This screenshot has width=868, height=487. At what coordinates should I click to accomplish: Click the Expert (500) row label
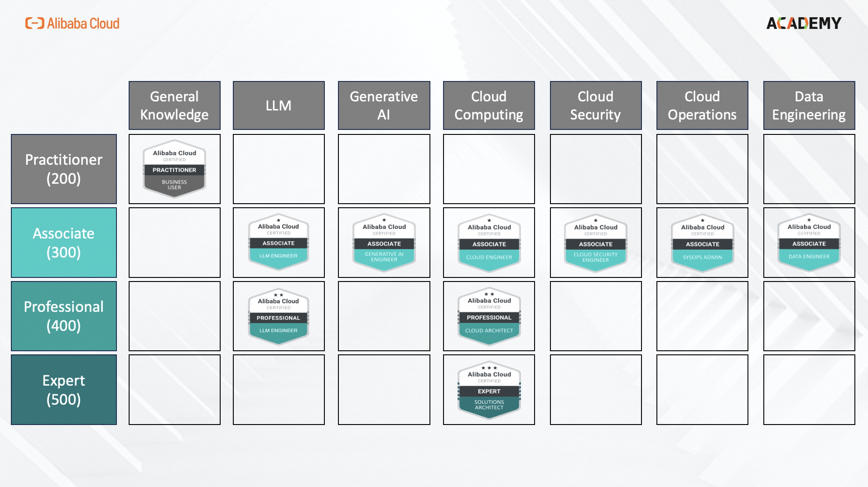pyautogui.click(x=63, y=390)
